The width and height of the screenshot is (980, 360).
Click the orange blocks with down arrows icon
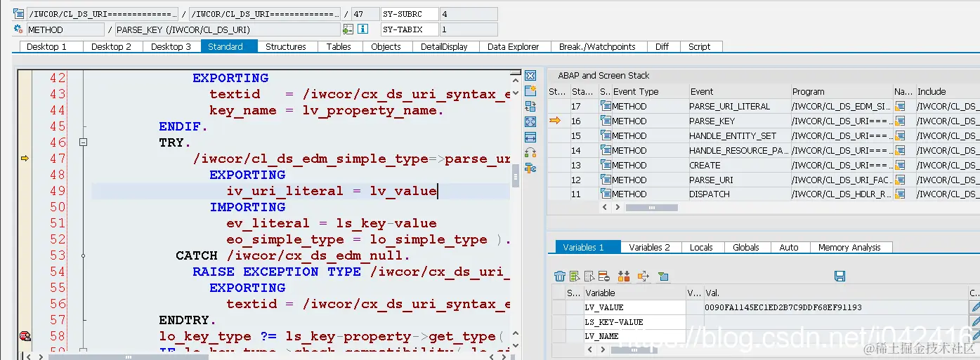tap(624, 276)
